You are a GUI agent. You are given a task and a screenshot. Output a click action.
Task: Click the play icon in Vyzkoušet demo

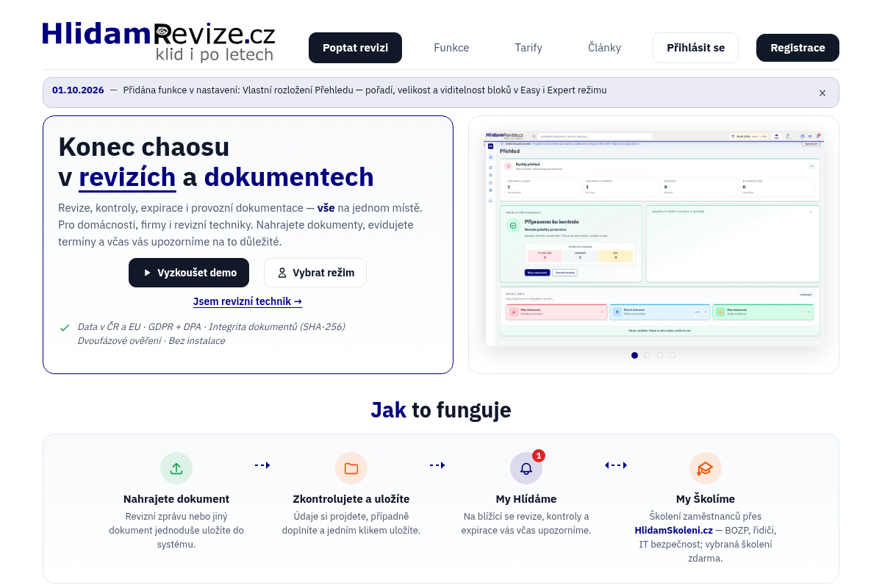click(147, 273)
